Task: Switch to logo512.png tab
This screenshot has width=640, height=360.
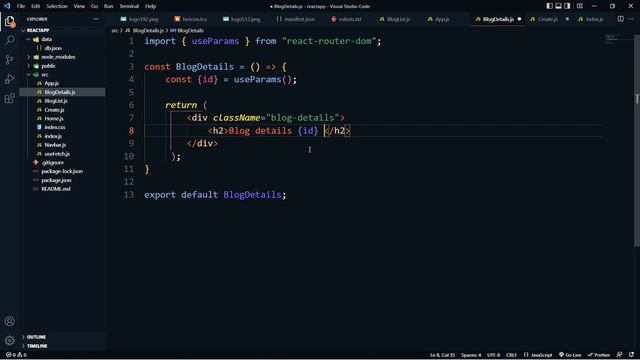Action: tap(242, 19)
